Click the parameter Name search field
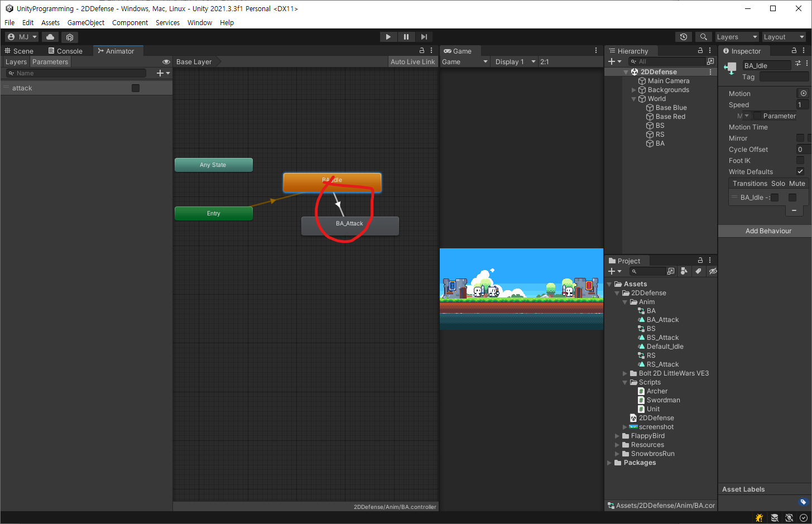812x524 pixels. [x=76, y=73]
